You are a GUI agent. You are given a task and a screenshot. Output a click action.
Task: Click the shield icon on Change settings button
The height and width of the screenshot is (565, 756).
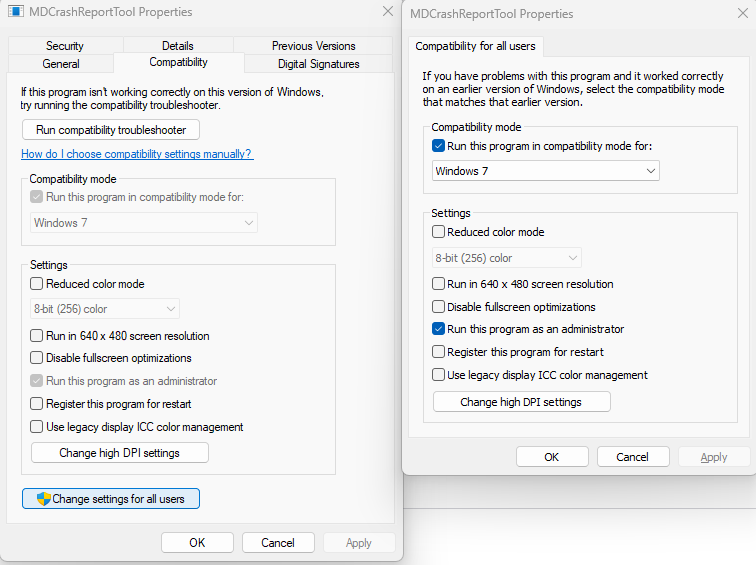pos(44,499)
